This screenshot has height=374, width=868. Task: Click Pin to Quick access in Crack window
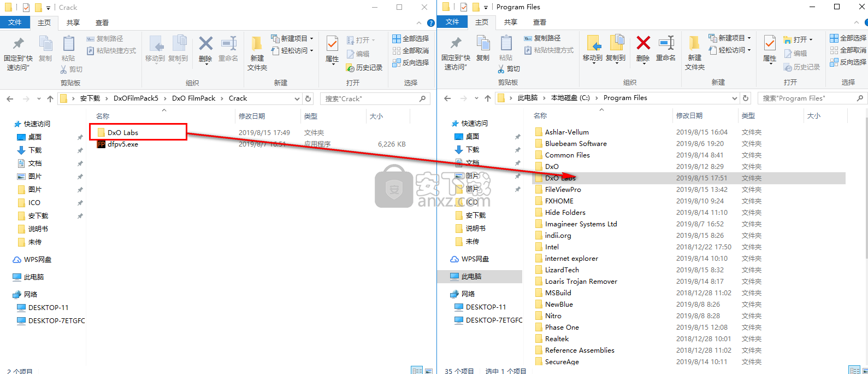[x=18, y=54]
